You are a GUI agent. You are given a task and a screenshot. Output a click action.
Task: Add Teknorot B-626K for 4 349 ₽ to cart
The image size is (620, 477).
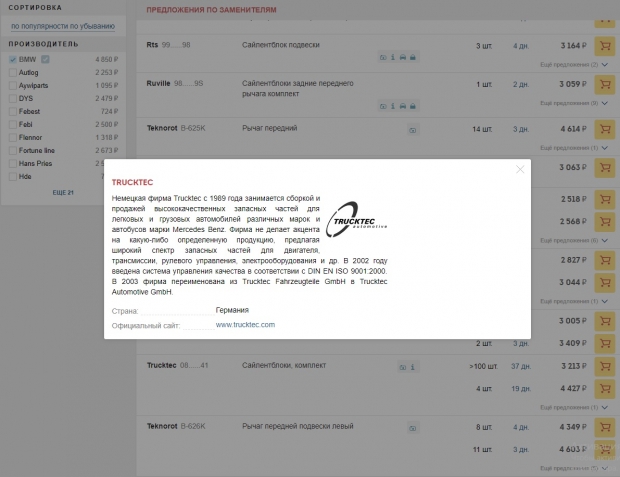[604, 428]
